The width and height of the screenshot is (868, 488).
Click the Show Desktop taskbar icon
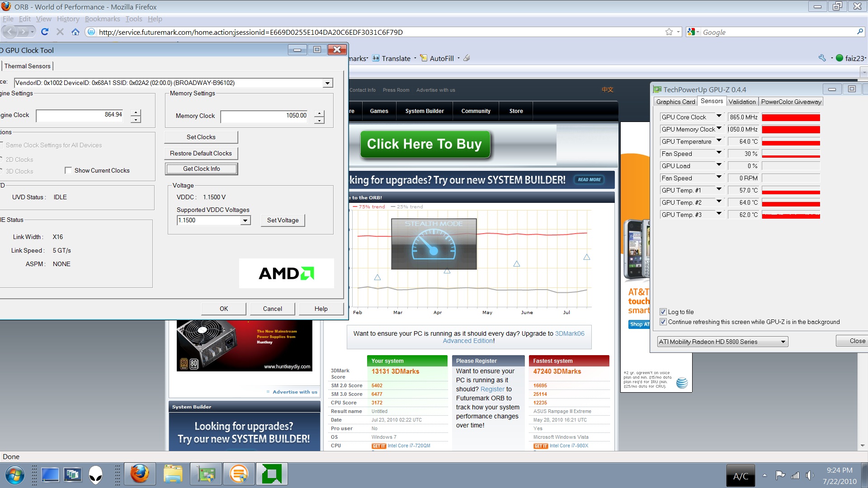point(50,475)
